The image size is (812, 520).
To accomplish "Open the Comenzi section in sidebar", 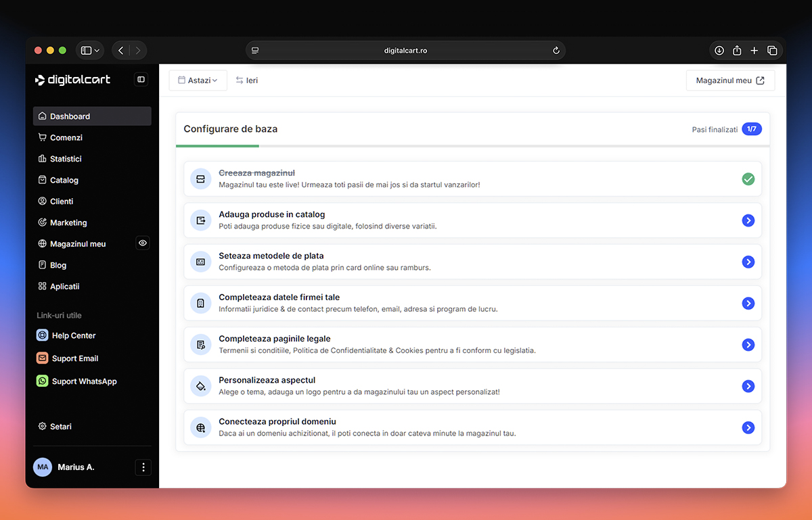I will tap(42, 137).
